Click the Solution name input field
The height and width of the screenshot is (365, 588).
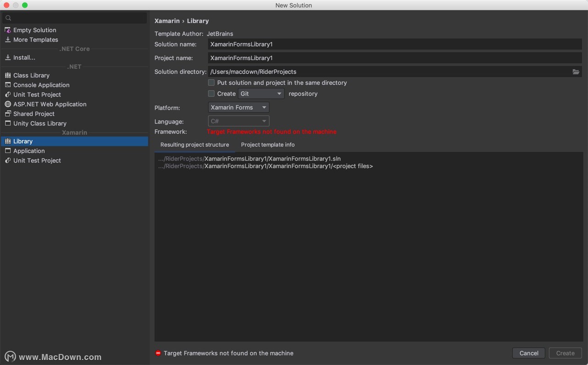[x=395, y=44]
